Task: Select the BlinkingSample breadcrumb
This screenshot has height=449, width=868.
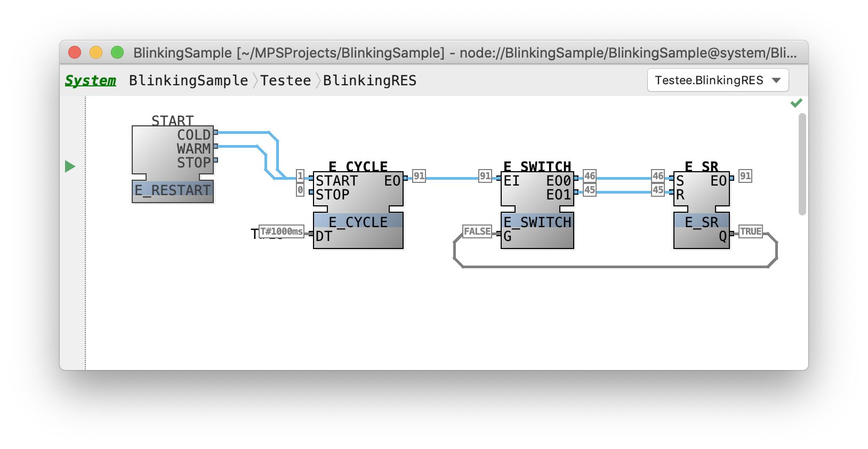Action: click(x=188, y=81)
